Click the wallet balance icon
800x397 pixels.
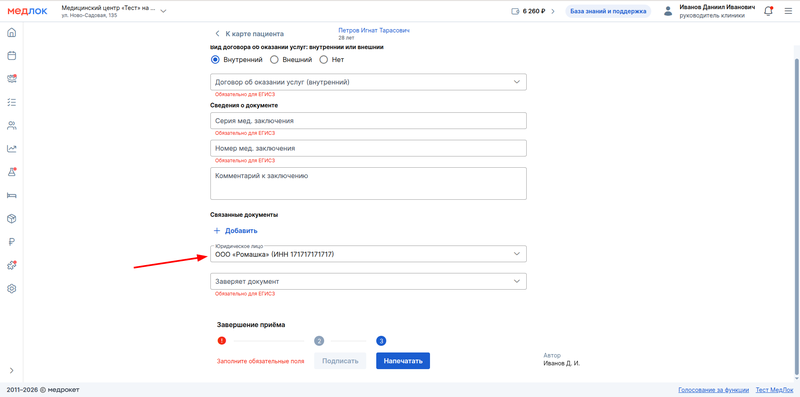tap(515, 11)
